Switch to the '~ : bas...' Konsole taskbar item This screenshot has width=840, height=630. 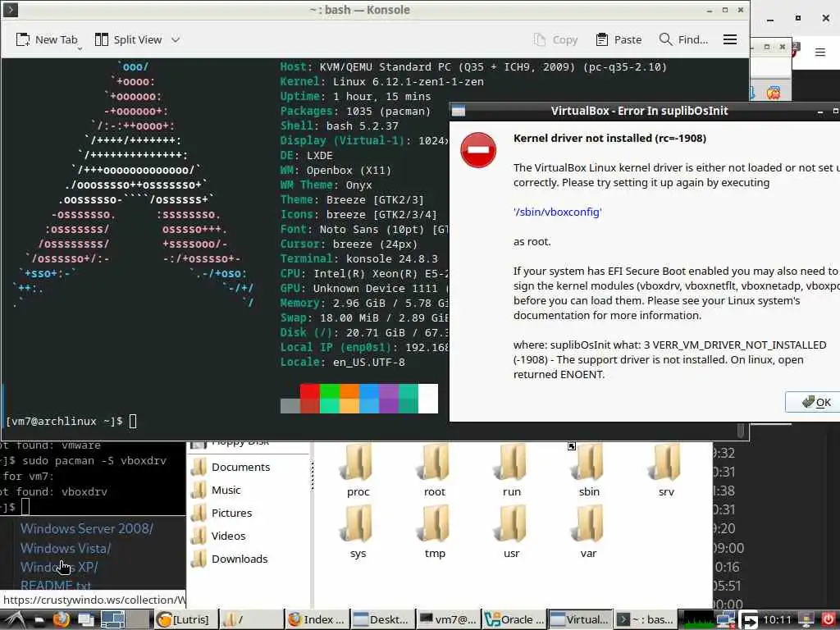click(x=645, y=620)
